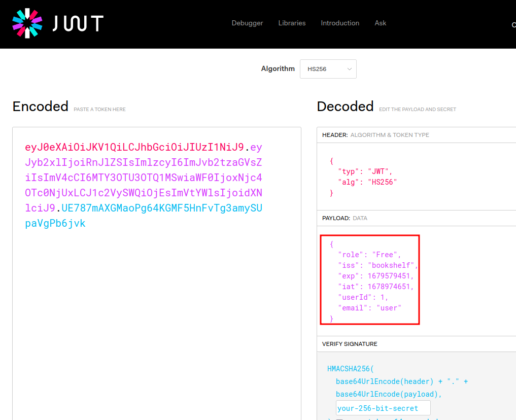Click the HMACSHA256( signature text
The height and width of the screenshot is (420, 516).
pos(351,369)
